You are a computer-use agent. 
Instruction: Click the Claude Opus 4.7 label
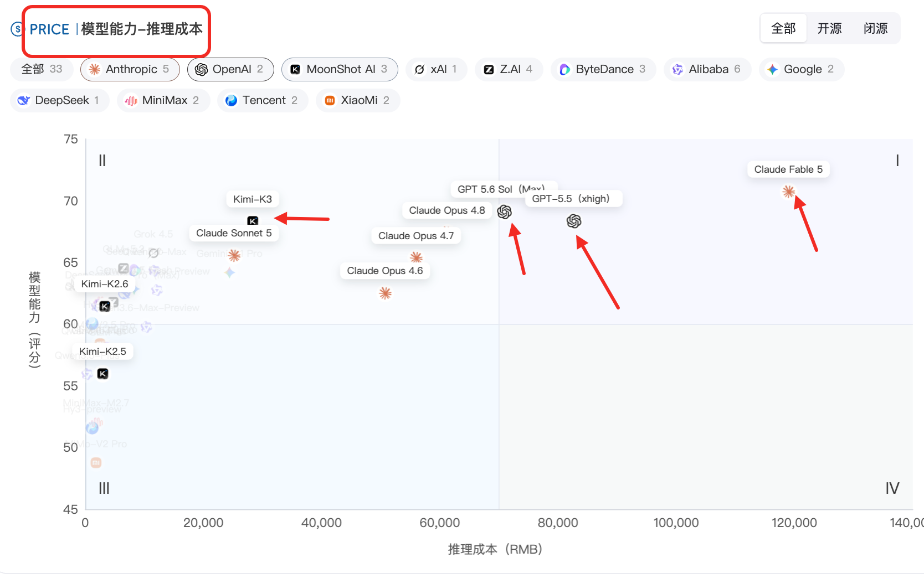416,236
